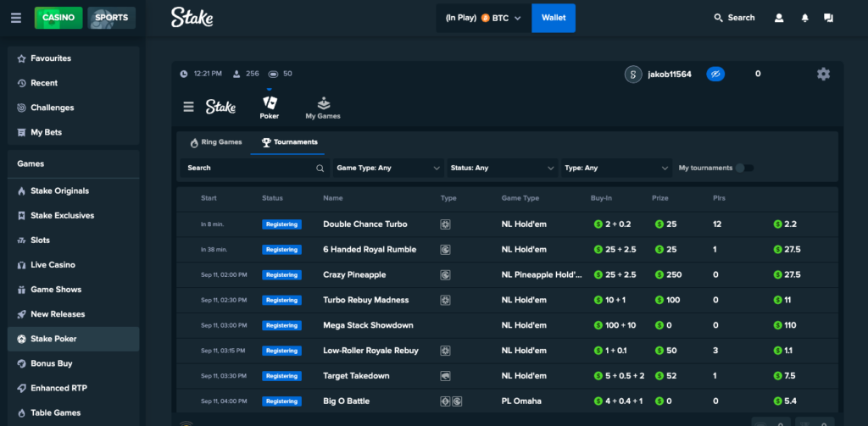This screenshot has width=868, height=426.
Task: Open My Bets in the sidebar
Action: [x=73, y=132]
